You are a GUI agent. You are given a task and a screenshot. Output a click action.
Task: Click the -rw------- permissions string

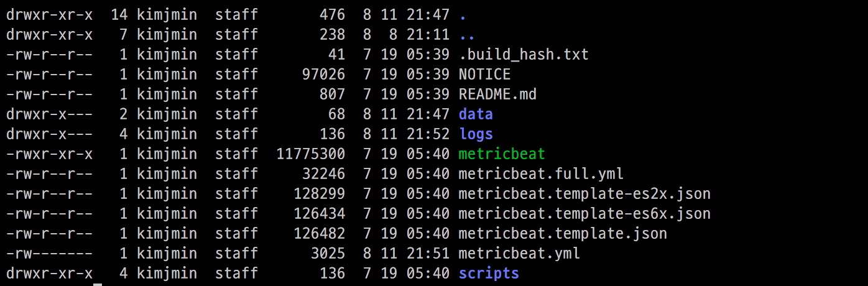(50, 254)
